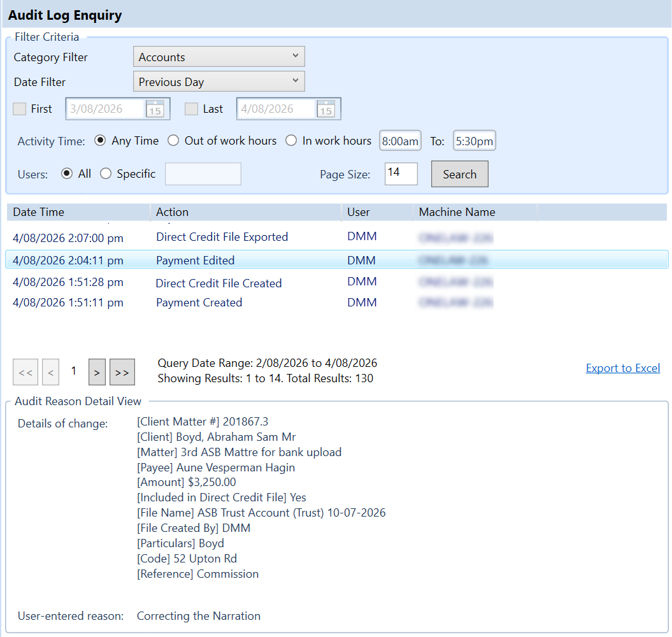Click the File Name ASB Trust Account line
The image size is (672, 637).
(261, 513)
